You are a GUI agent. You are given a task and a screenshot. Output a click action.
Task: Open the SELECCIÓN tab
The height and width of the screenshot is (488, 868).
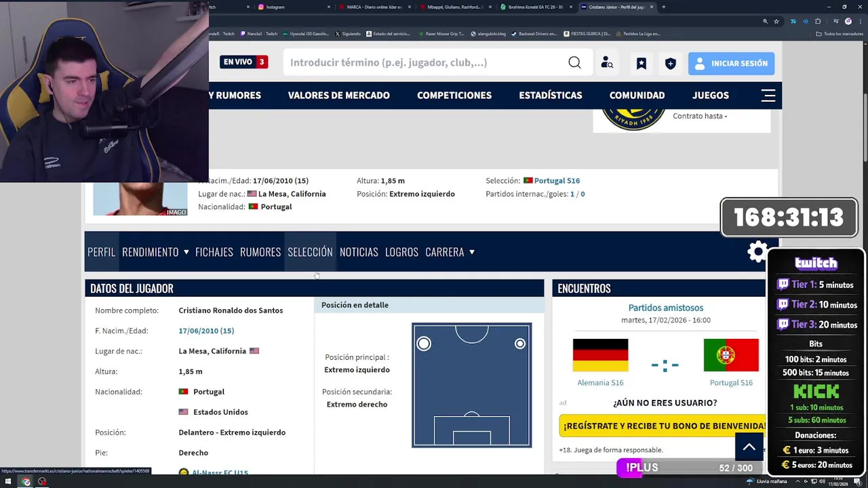click(310, 251)
